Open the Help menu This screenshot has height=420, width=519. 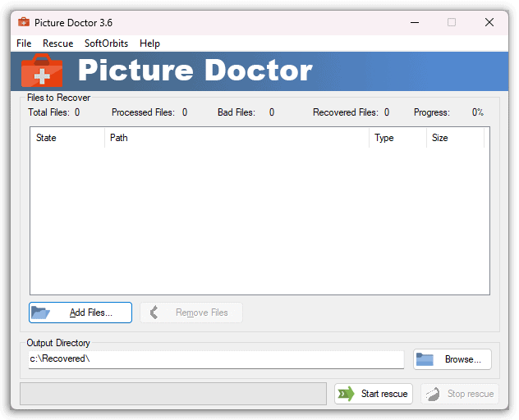(x=149, y=43)
